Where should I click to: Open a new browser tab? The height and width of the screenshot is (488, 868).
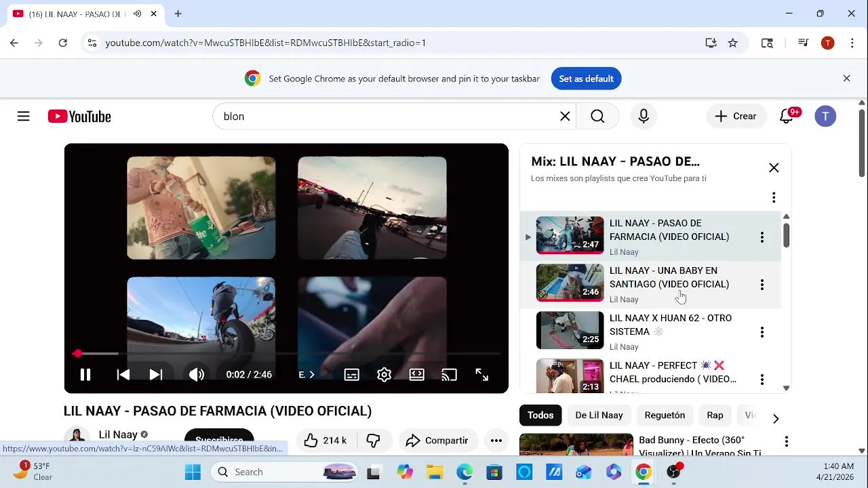(x=178, y=14)
